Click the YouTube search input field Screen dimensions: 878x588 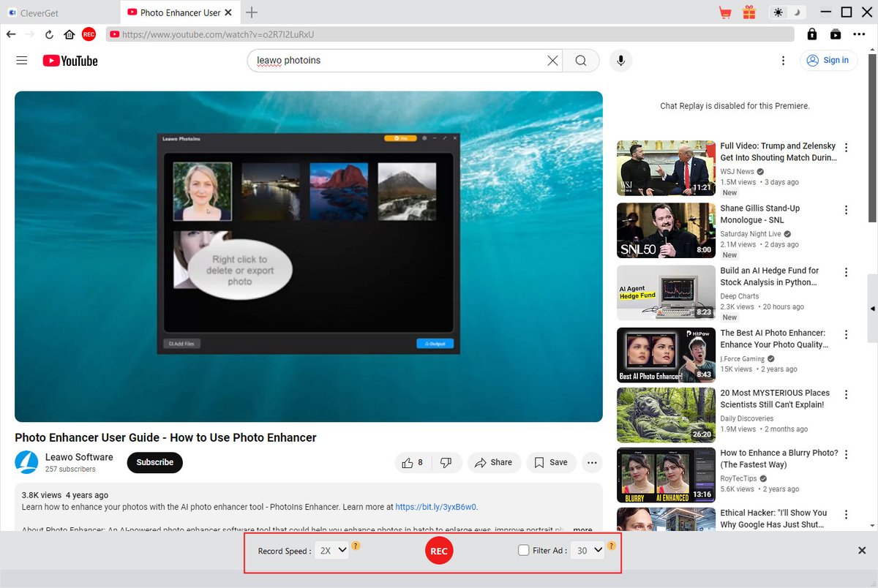click(x=402, y=60)
